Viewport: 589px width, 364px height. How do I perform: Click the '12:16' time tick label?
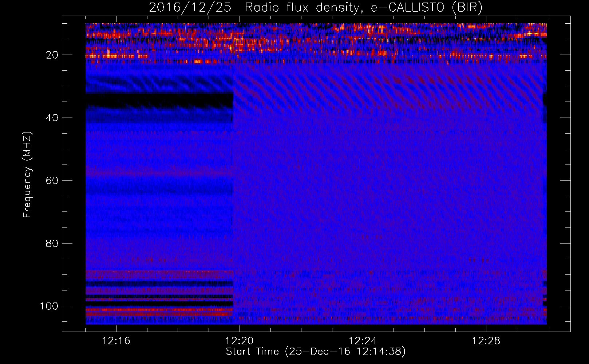pos(116,341)
